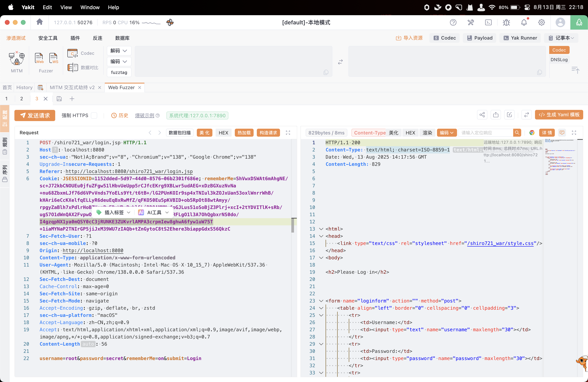
Task: Click the 发送请求 send request button
Action: [x=35, y=115]
